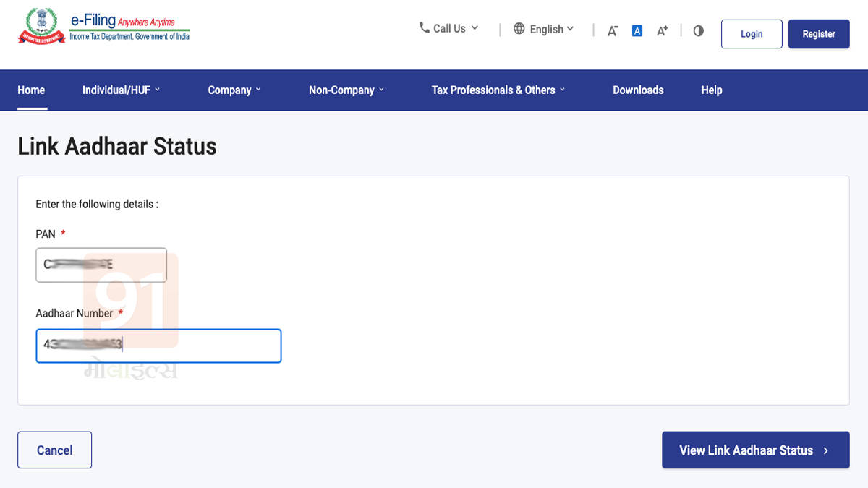Click the phone icon beside Call Us
The height and width of the screenshot is (488, 868).
coord(424,27)
